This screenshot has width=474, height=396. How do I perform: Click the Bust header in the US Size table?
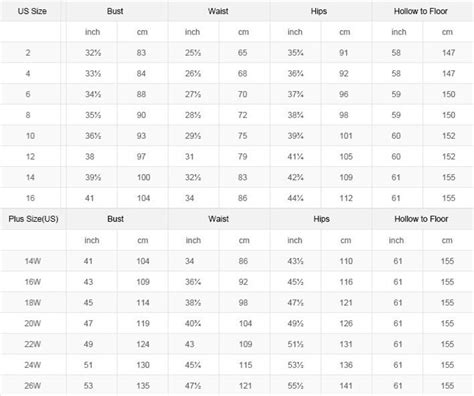click(115, 11)
